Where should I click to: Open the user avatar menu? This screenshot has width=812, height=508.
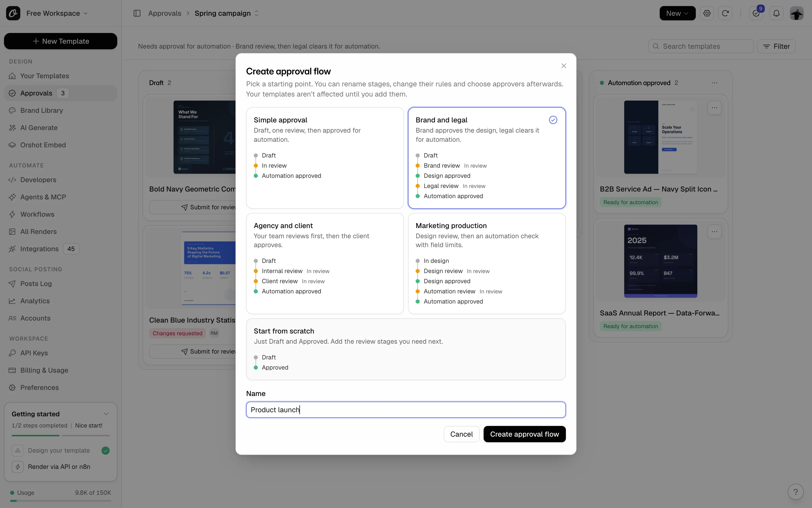[797, 13]
